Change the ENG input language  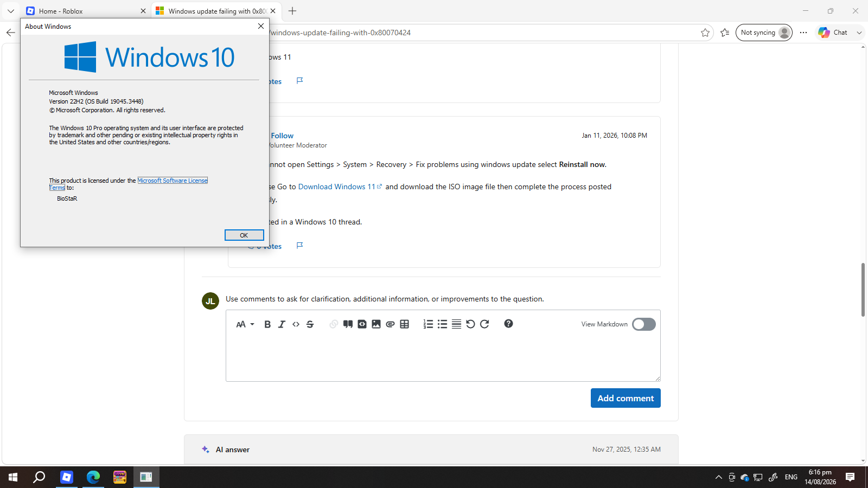(792, 477)
